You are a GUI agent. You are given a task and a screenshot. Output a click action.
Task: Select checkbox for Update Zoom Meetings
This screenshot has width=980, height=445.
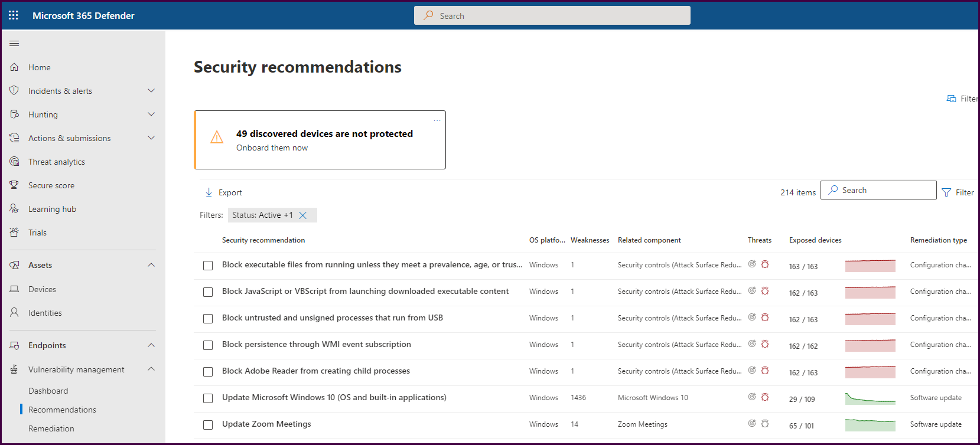pyautogui.click(x=208, y=425)
